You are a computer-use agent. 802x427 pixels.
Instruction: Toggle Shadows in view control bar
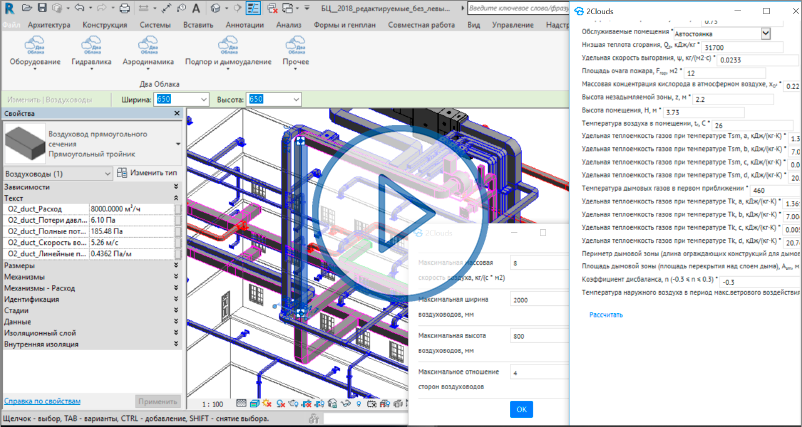pos(281,403)
